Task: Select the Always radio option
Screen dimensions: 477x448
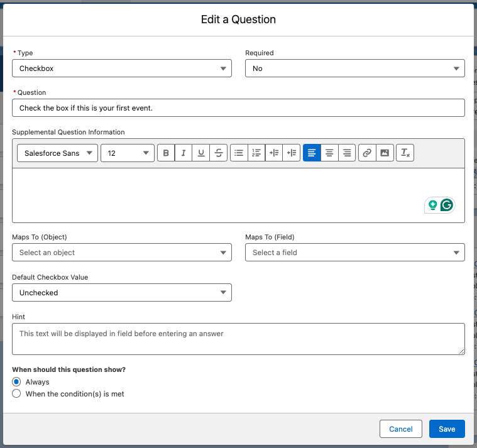Action: [16, 381]
